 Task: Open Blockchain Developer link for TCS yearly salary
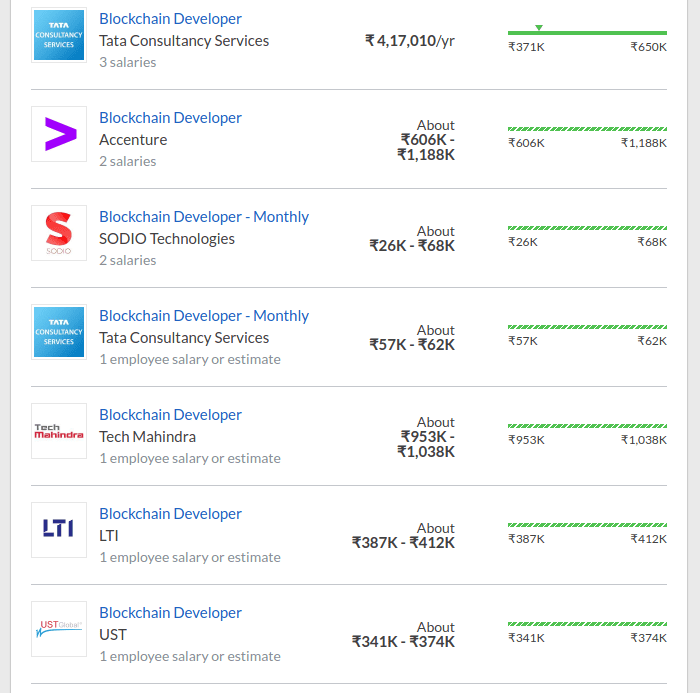pyautogui.click(x=170, y=19)
